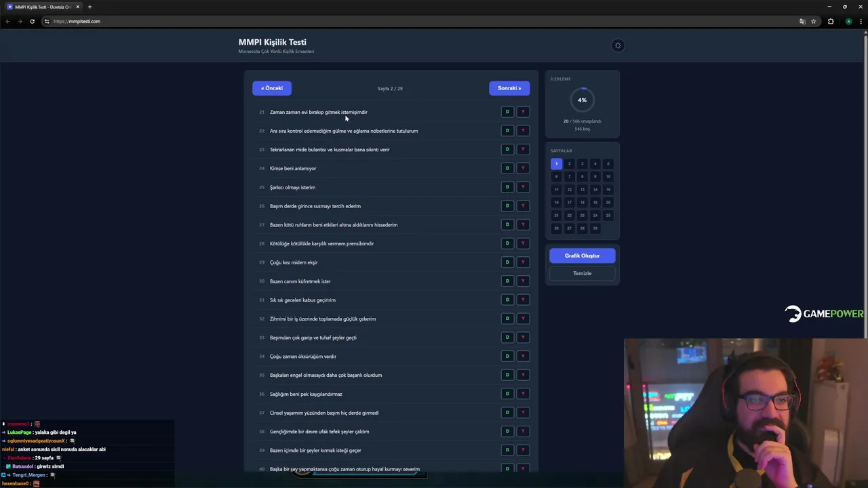868x488 pixels.
Task: Click the 'Sayfa 2 / 29' page indicator
Action: (x=390, y=88)
